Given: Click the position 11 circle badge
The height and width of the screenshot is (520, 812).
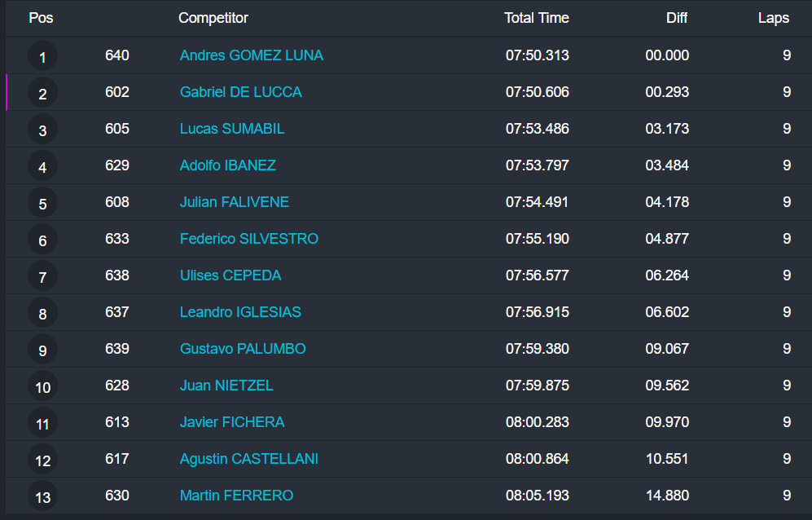Looking at the screenshot, I should [x=42, y=424].
